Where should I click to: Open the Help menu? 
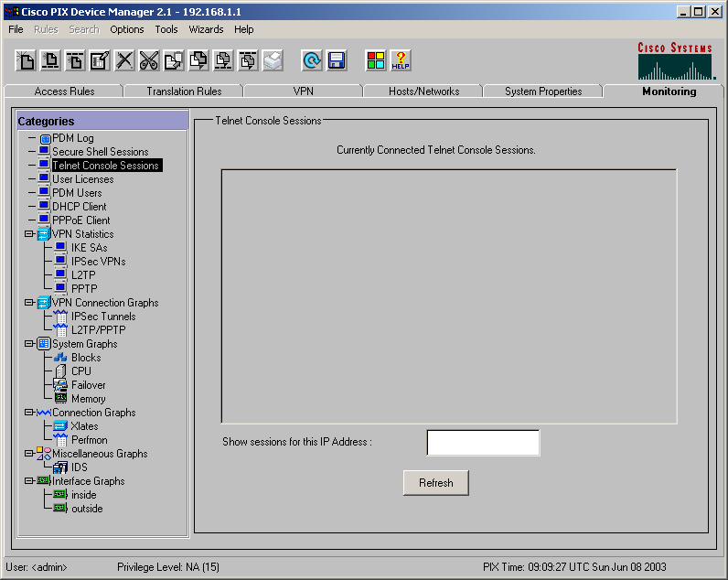(244, 29)
